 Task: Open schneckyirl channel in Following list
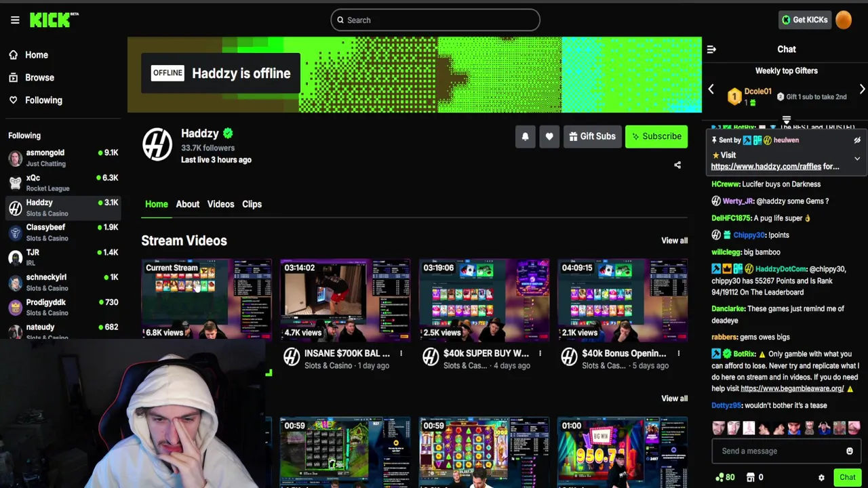tap(63, 283)
